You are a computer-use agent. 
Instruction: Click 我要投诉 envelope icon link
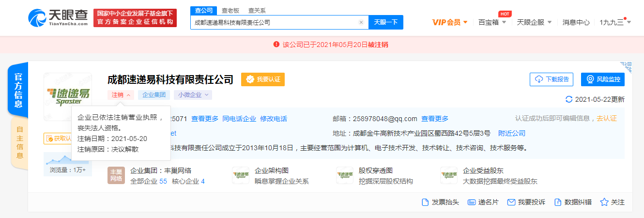coord(526,202)
